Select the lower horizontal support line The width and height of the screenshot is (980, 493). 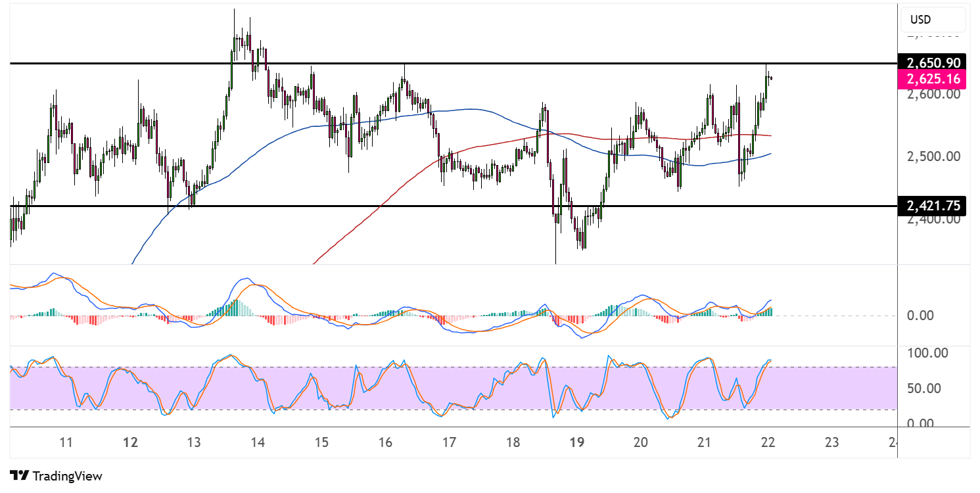[454, 206]
